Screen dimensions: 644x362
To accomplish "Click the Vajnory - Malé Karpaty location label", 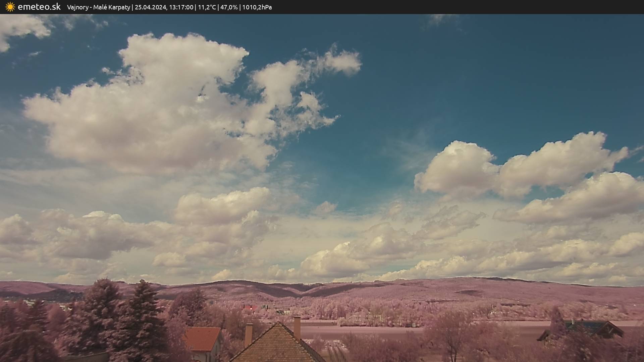I will pos(98,7).
